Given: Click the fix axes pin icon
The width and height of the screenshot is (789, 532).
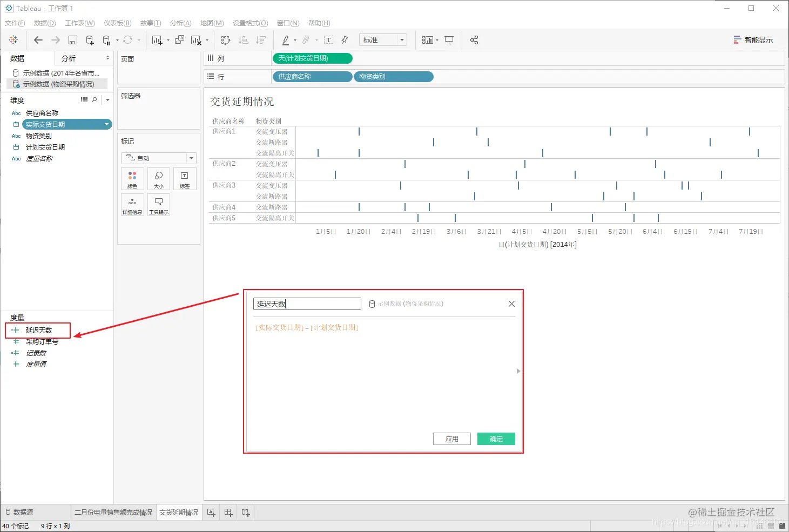Looking at the screenshot, I should pyautogui.click(x=345, y=40).
